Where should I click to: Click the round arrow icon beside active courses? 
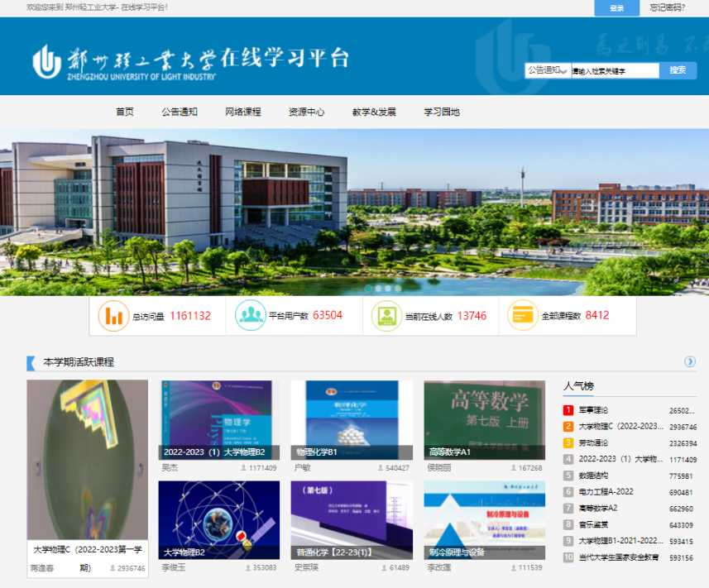[x=690, y=361]
